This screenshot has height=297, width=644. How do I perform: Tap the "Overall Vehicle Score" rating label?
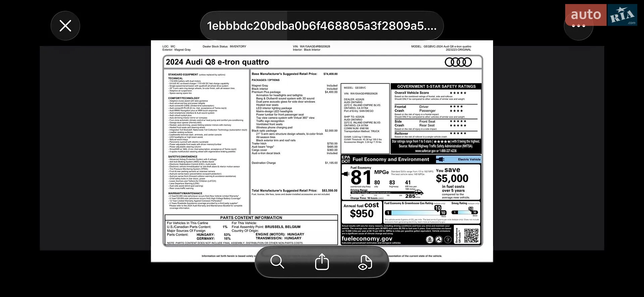click(412, 93)
